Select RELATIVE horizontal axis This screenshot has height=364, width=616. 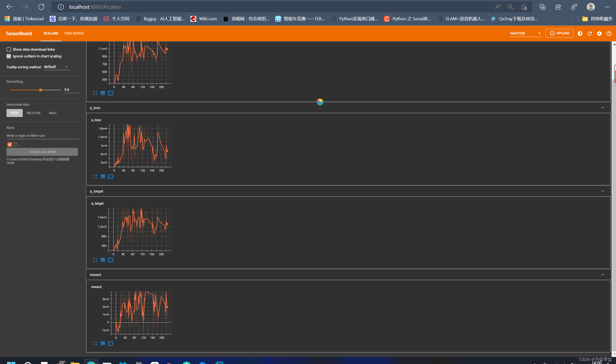coord(34,113)
